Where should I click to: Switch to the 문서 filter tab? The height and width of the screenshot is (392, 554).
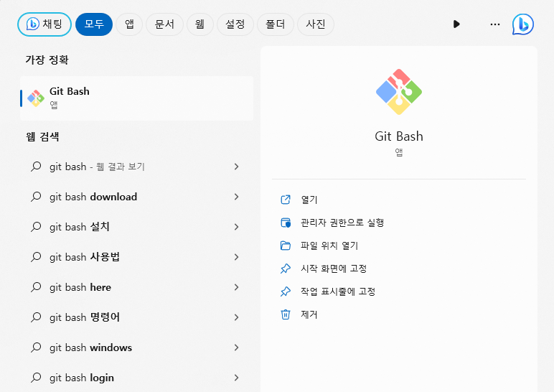pyautogui.click(x=164, y=24)
